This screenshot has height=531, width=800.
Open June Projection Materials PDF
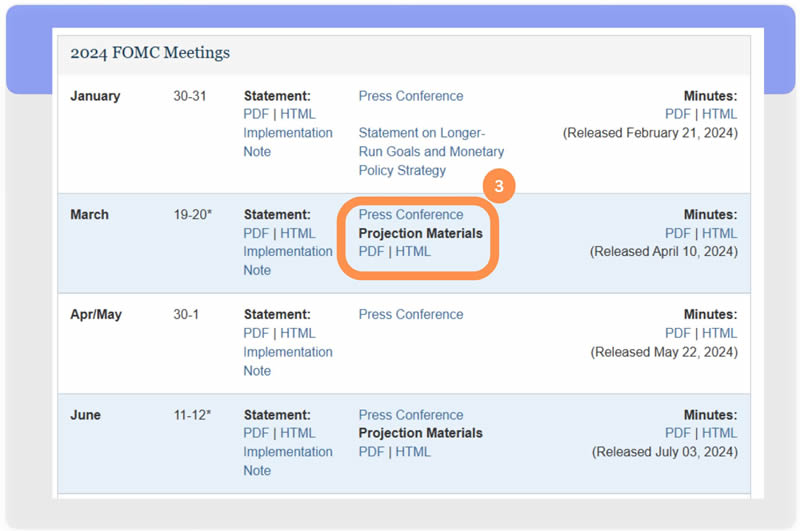(371, 452)
